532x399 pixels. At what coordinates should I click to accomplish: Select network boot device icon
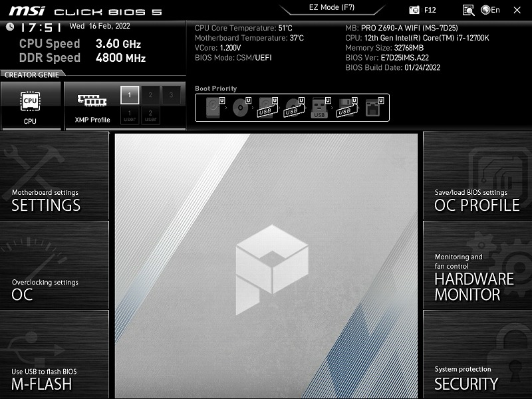click(374, 108)
